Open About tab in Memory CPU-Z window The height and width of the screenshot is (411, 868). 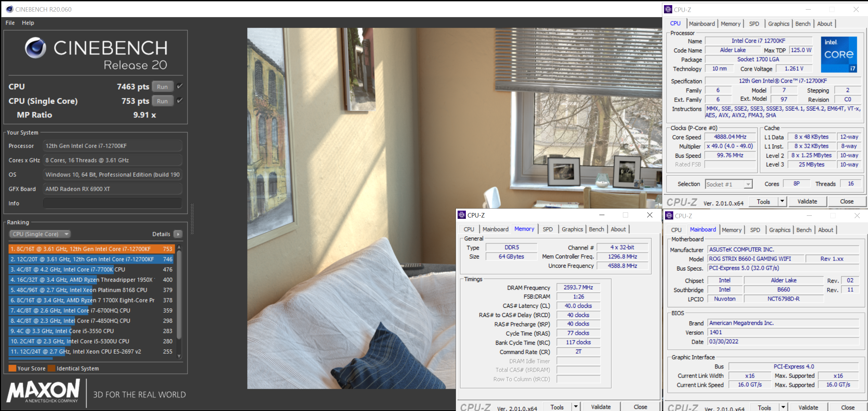coord(618,229)
